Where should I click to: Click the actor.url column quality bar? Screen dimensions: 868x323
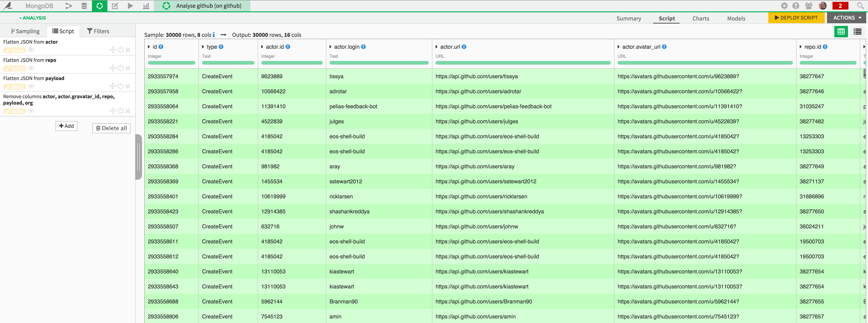coord(523,63)
